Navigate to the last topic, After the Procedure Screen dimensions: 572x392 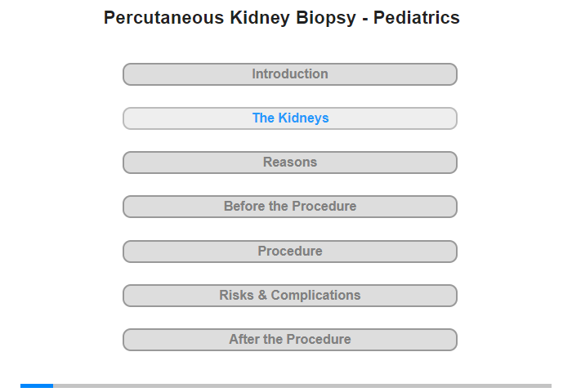point(290,340)
